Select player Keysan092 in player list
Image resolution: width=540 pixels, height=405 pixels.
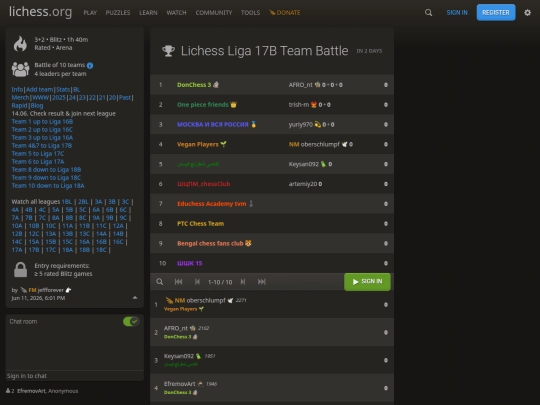coord(272,360)
